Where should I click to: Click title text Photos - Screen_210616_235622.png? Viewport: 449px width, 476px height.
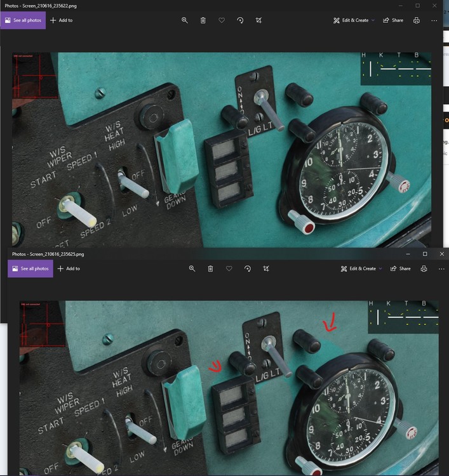tap(41, 6)
